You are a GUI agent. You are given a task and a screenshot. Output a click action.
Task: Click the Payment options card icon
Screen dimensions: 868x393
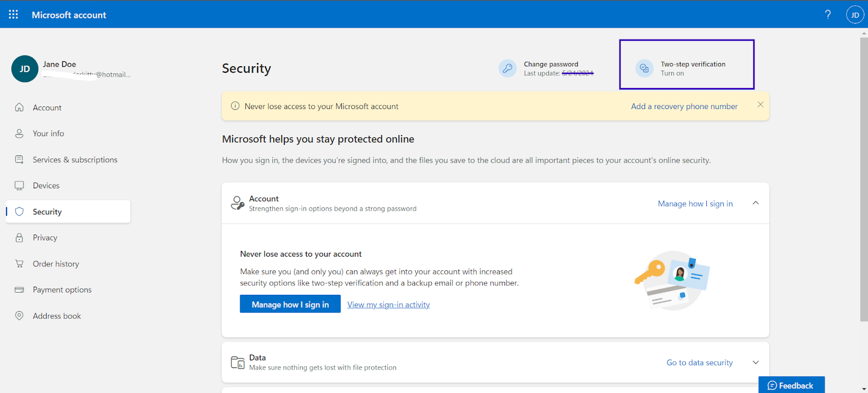tap(20, 290)
